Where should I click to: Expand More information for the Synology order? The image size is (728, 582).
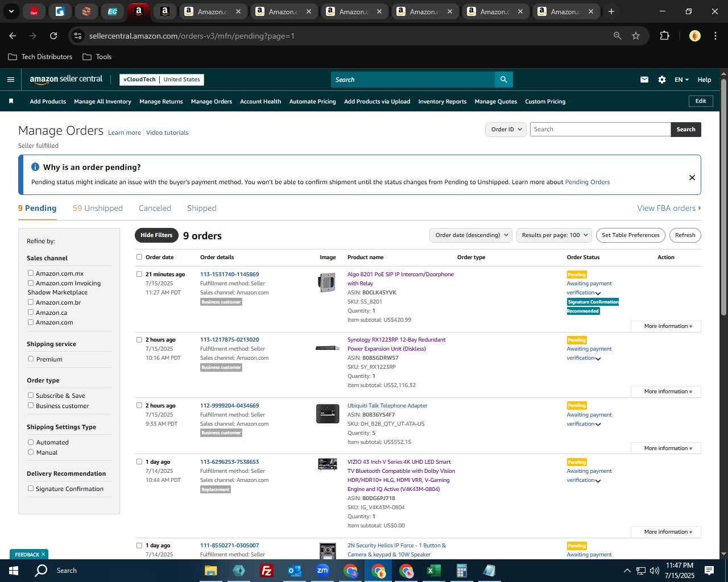point(666,392)
